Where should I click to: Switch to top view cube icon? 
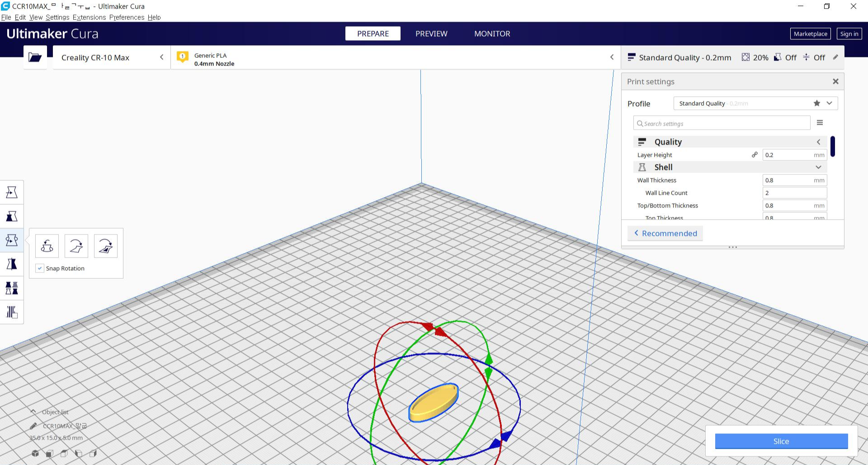coord(64,453)
